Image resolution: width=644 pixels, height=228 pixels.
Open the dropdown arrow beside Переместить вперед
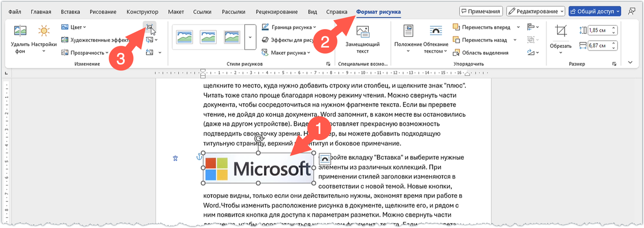pos(518,27)
